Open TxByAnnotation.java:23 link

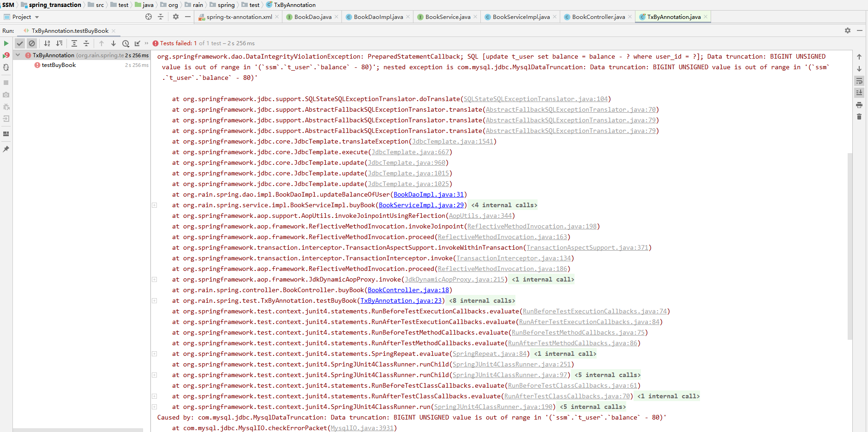401,301
